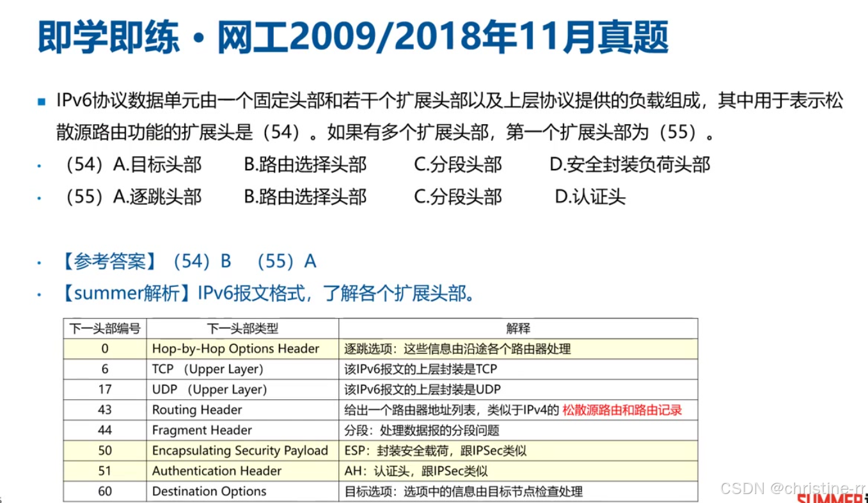This screenshot has height=503, width=868.
Task: Click the 解释 column header
Action: [518, 329]
